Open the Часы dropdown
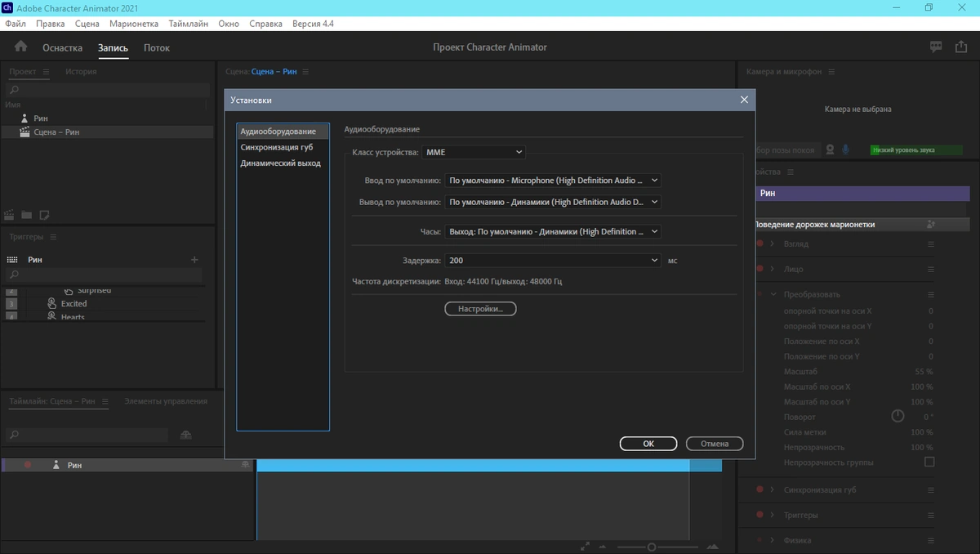This screenshot has height=554, width=980. tap(553, 232)
